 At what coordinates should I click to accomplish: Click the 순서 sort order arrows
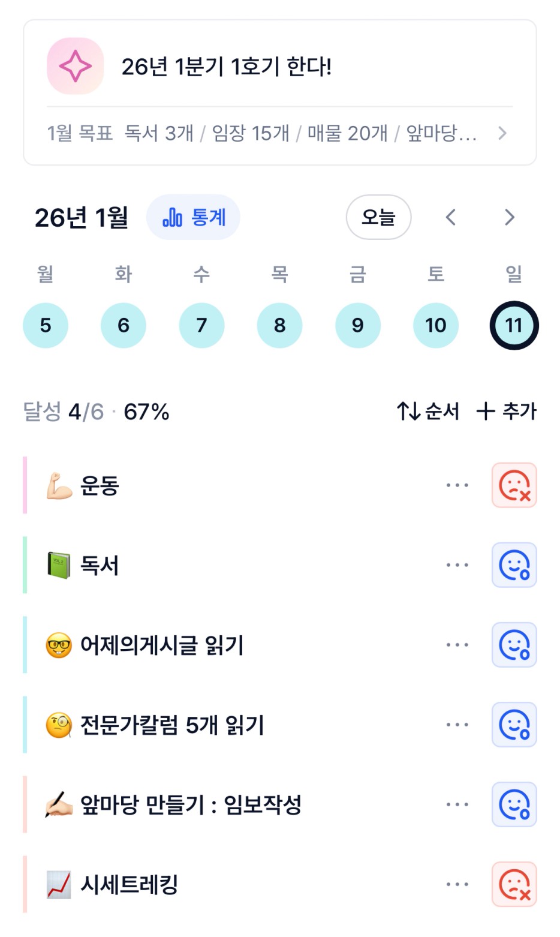tap(428, 412)
